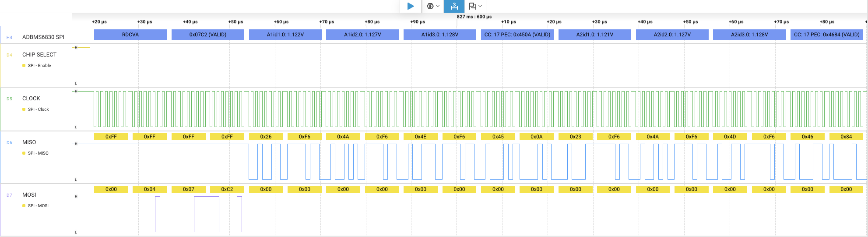This screenshot has width=868, height=237.
Task: Click the CLOCK channel name
Action: click(x=31, y=99)
